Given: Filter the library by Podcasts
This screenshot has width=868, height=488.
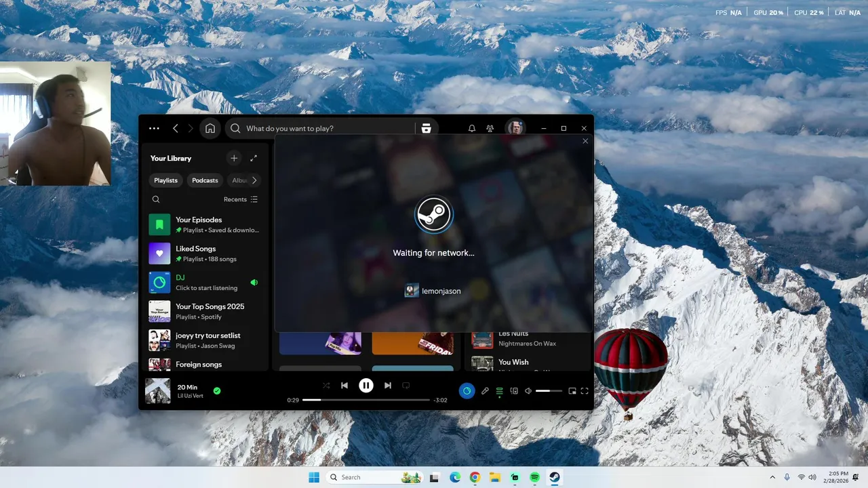Looking at the screenshot, I should (x=205, y=180).
